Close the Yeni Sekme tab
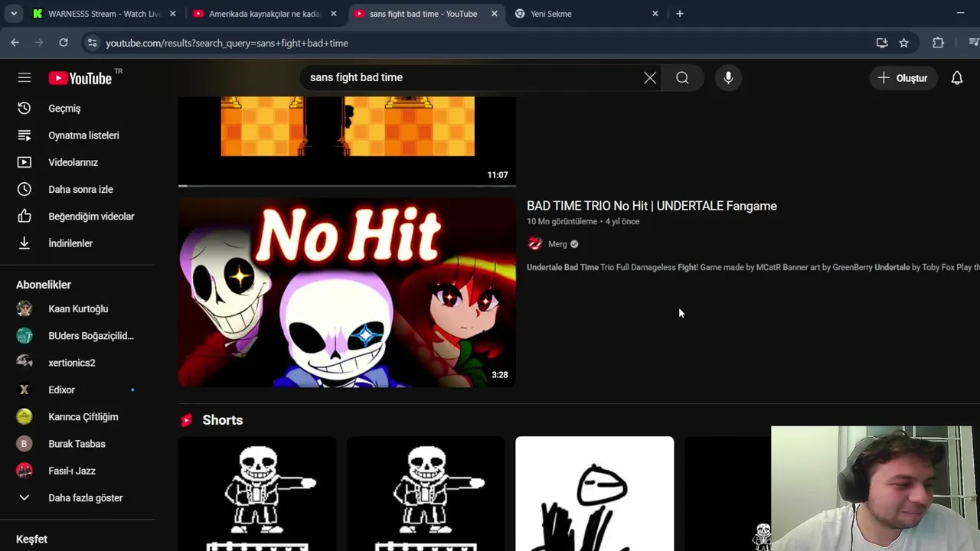980x551 pixels. point(655,14)
